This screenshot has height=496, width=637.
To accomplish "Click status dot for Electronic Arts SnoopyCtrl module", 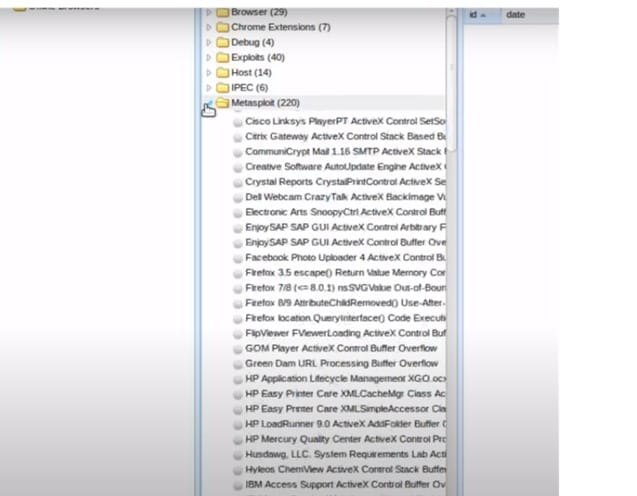I will pyautogui.click(x=238, y=213).
